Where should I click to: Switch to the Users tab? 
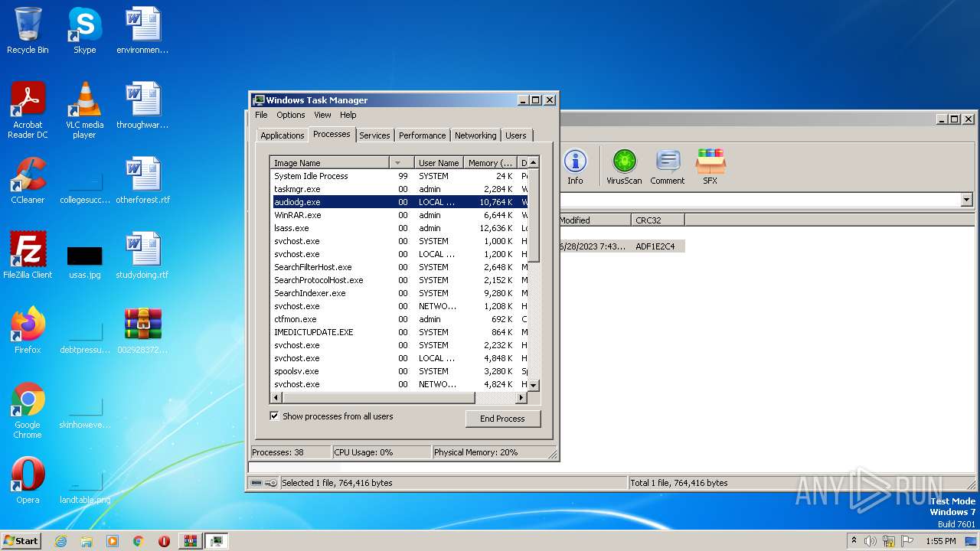516,135
